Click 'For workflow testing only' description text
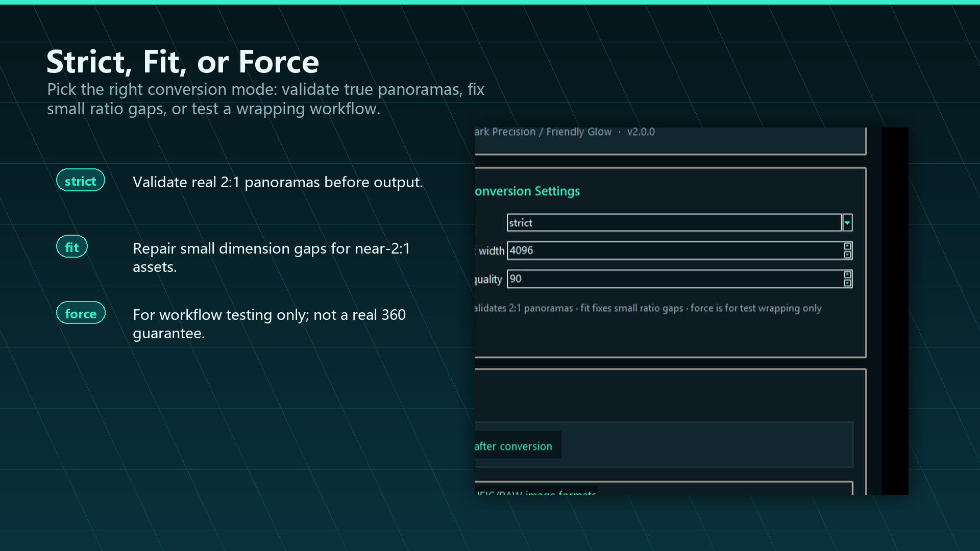 point(269,324)
